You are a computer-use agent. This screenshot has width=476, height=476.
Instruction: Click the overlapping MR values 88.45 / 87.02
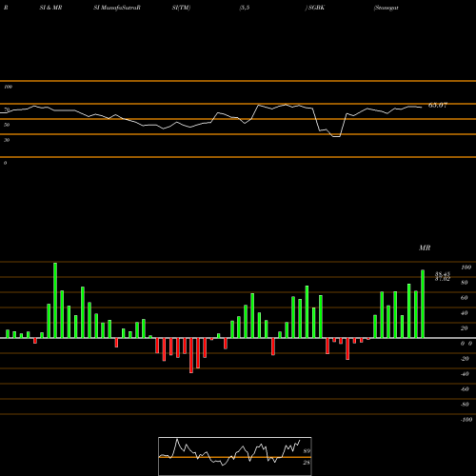click(x=443, y=276)
